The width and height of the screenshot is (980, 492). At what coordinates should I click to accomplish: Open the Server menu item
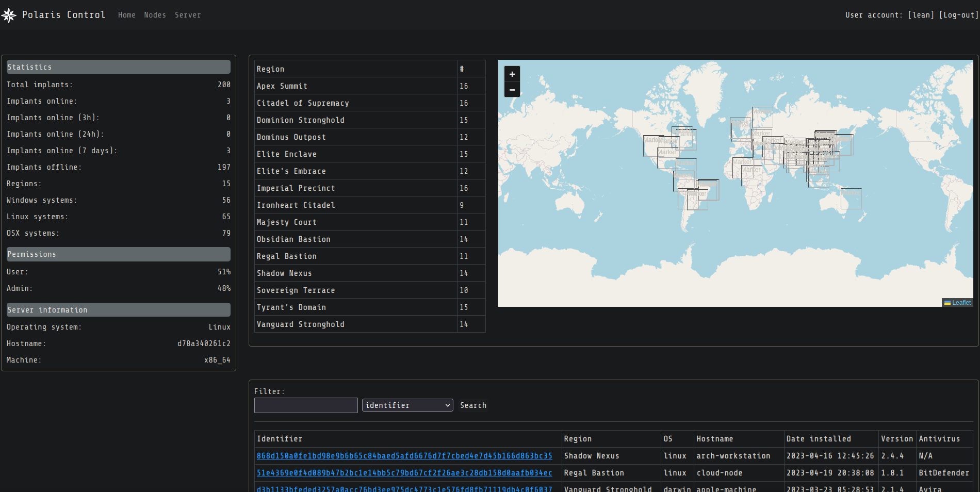click(188, 15)
